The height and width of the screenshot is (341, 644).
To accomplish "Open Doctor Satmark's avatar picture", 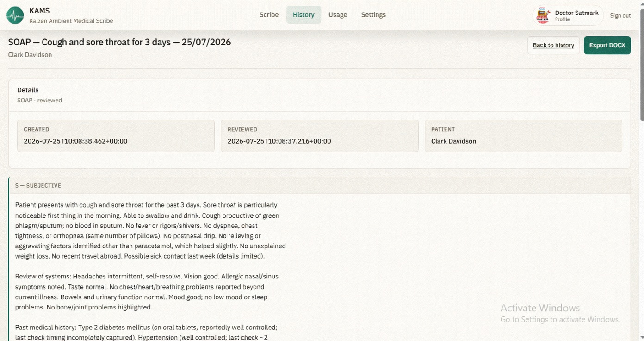I will (x=543, y=15).
